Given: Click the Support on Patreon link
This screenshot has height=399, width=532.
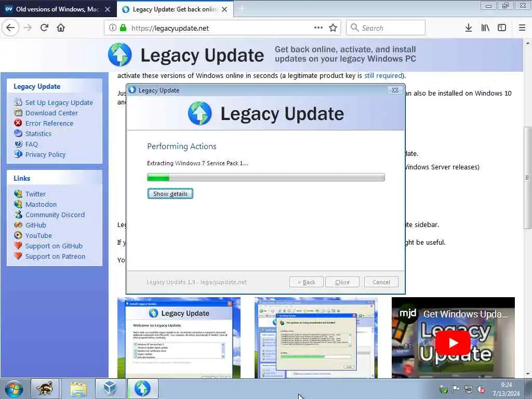Looking at the screenshot, I should [x=55, y=257].
